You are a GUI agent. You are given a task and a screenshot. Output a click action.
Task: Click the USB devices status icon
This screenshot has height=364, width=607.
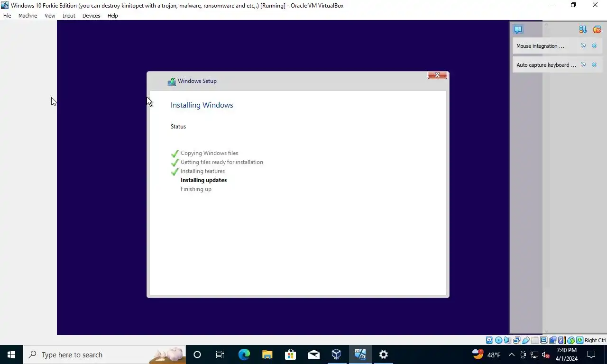525,340
